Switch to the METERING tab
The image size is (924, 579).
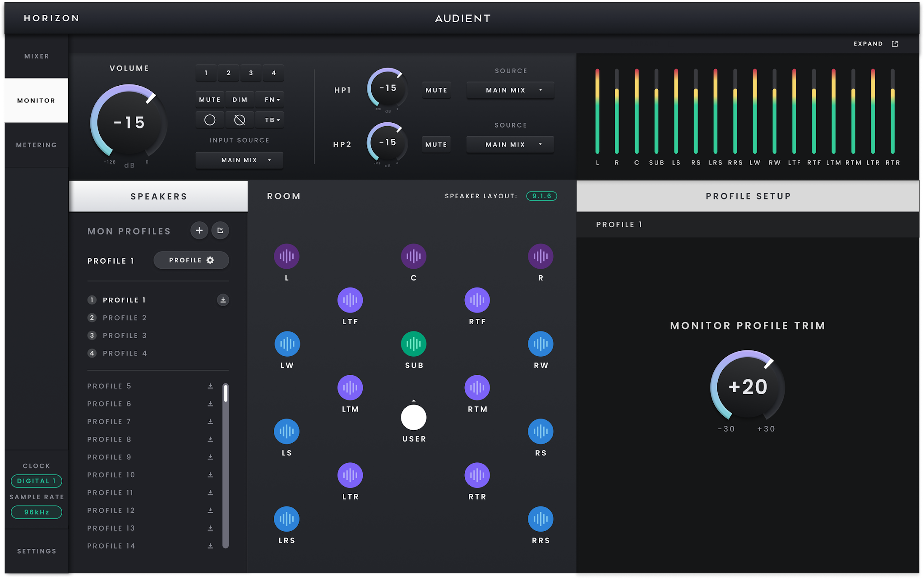[x=37, y=145]
